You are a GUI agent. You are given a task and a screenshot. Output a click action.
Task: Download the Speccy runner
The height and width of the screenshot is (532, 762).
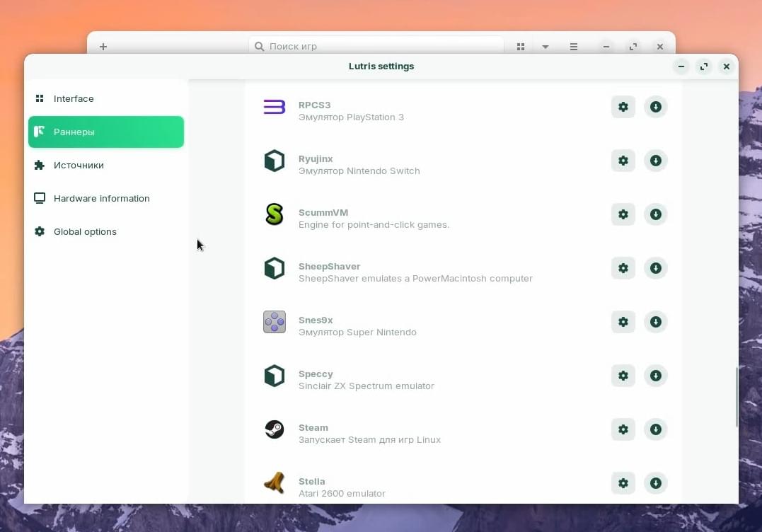coord(656,376)
